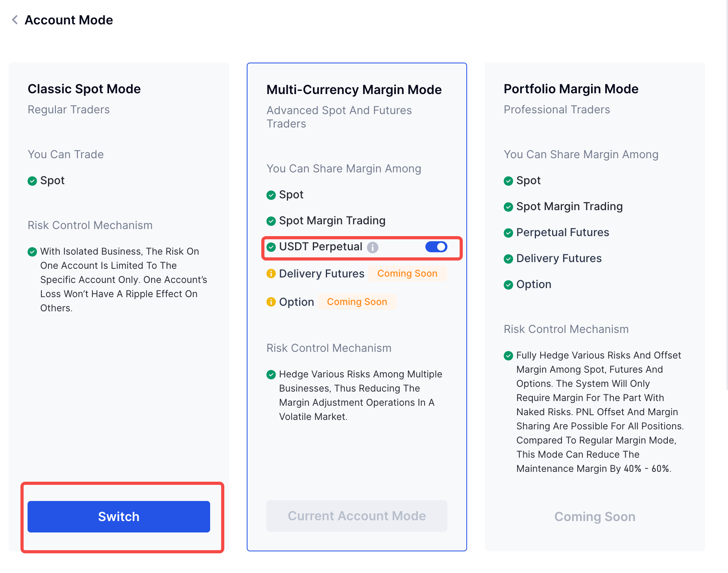Disable the USDT Perpetual toggle switch

point(436,247)
